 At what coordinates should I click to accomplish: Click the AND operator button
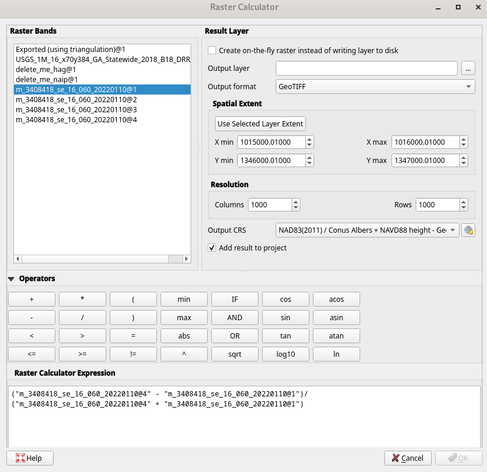[x=235, y=318]
